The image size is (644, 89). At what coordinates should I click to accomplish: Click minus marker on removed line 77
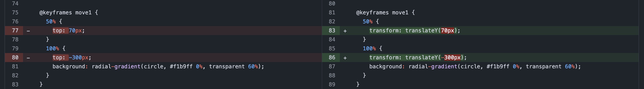pyautogui.click(x=28, y=31)
